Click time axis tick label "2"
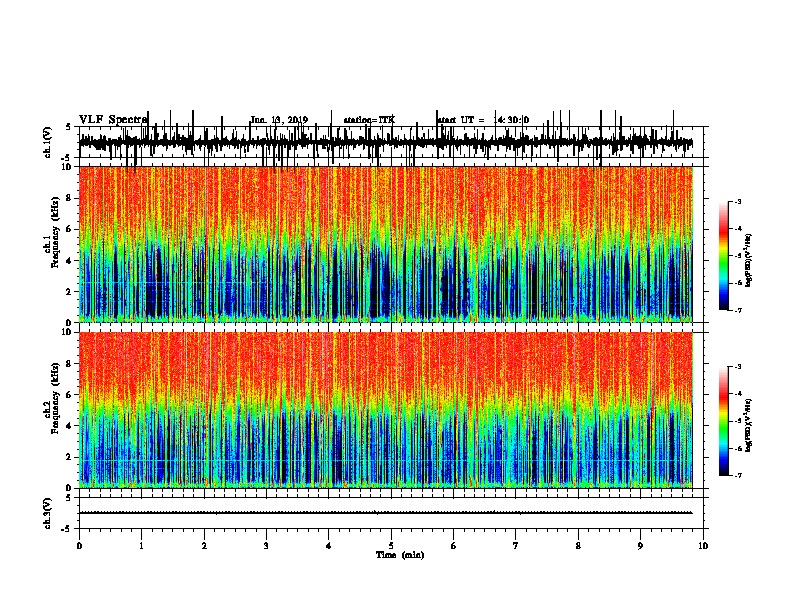Image resolution: width=792 pixels, height=612 pixels. point(204,546)
